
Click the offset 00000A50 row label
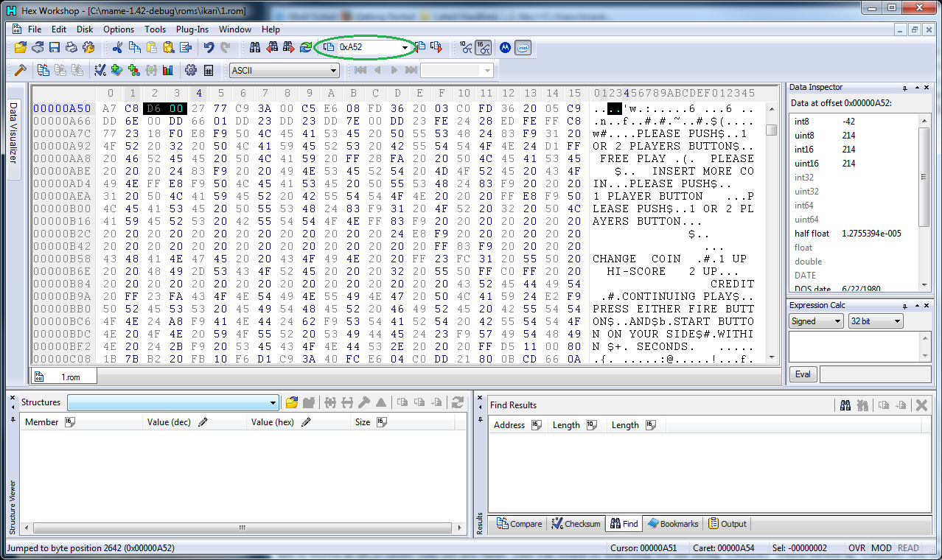62,108
